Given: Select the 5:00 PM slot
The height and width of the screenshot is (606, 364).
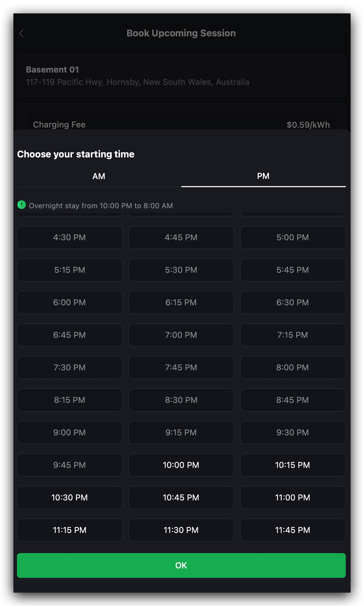Looking at the screenshot, I should tap(293, 237).
